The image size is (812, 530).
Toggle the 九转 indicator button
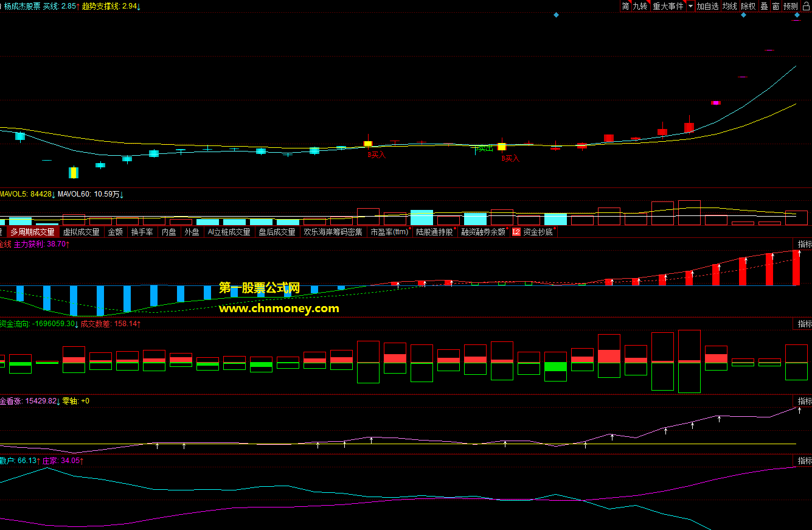[640, 6]
